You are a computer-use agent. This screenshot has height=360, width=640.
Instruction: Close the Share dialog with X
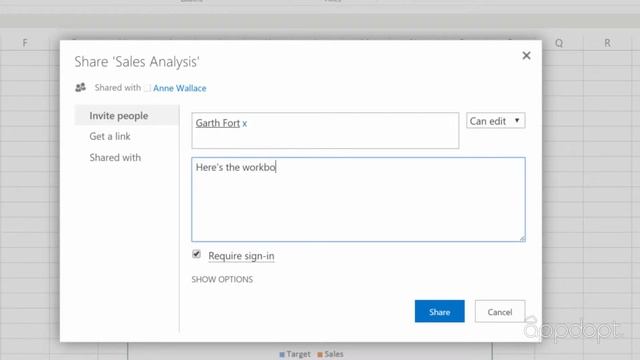526,56
